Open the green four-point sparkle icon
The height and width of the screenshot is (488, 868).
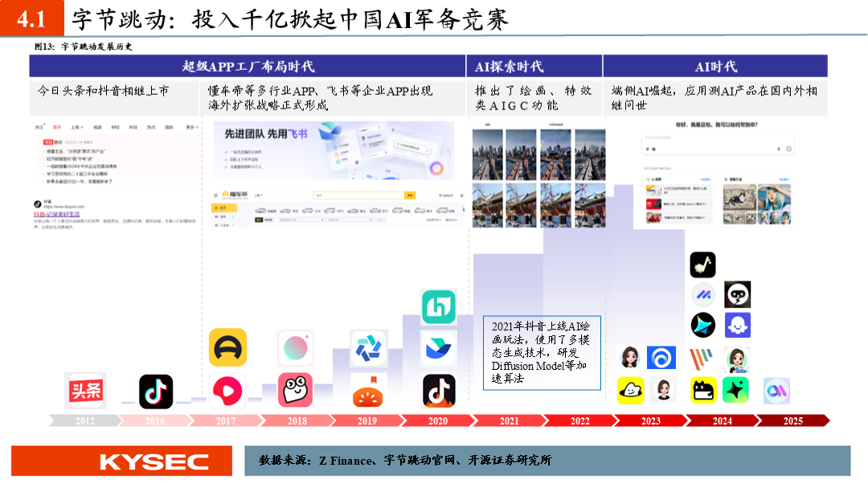(x=735, y=390)
